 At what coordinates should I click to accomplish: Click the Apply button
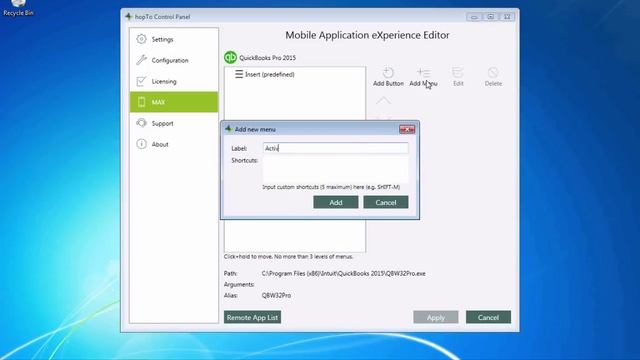click(x=436, y=317)
